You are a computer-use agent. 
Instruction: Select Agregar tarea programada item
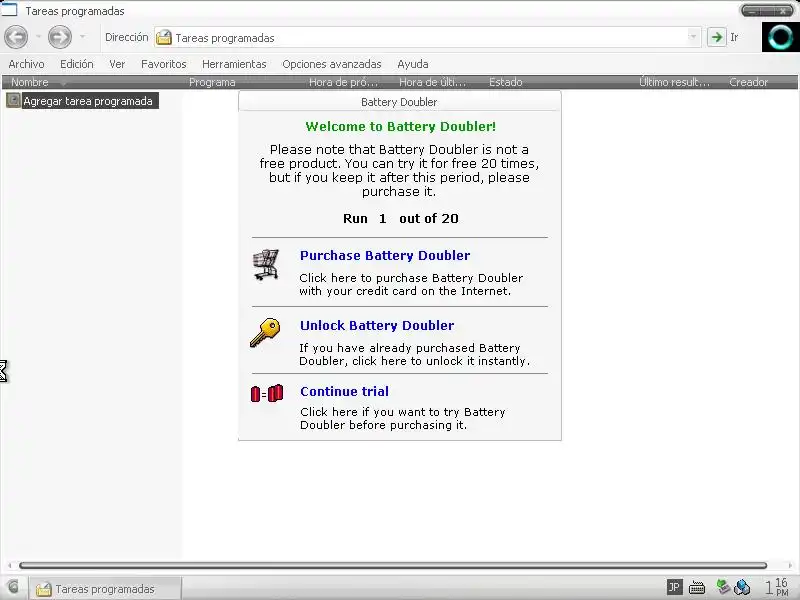[x=88, y=101]
